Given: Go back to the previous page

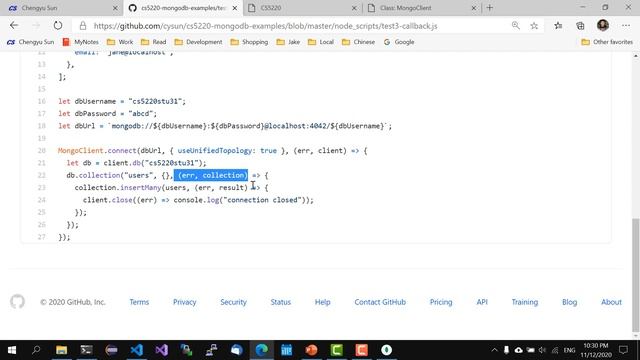Looking at the screenshot, I should pyautogui.click(x=14, y=26).
